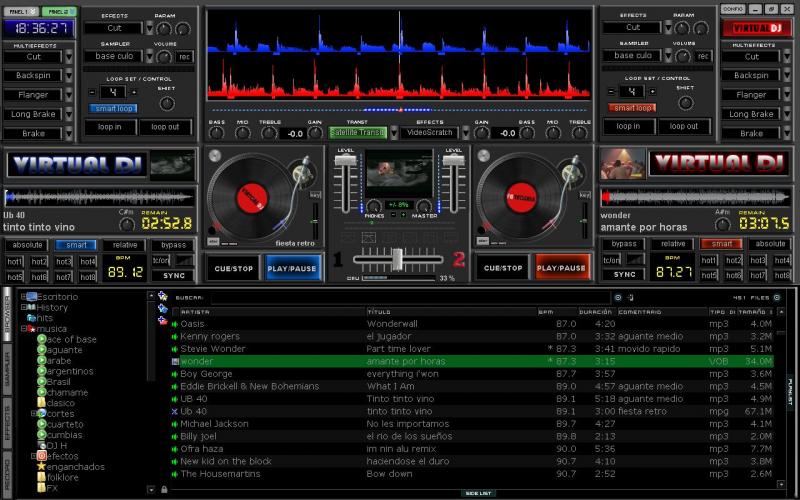Click the speaker icon beside Oasis
This screenshot has width=800, height=500.
pyautogui.click(x=174, y=324)
